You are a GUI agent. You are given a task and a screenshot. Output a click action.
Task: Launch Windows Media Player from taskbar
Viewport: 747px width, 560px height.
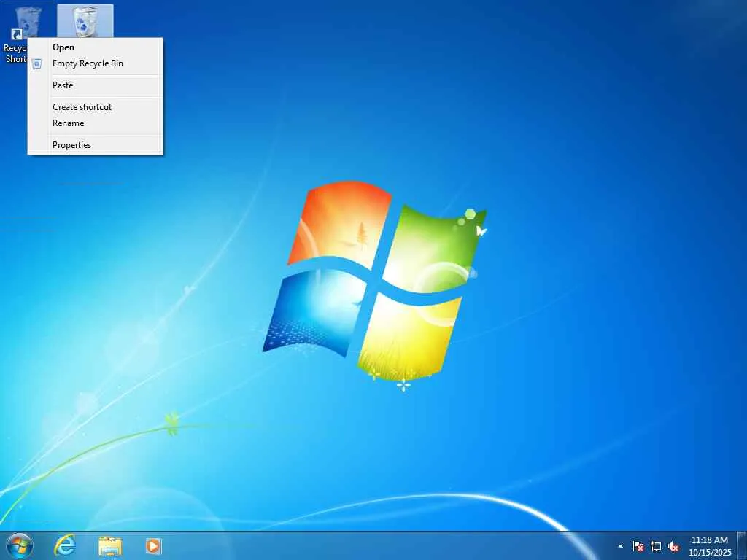tap(155, 545)
